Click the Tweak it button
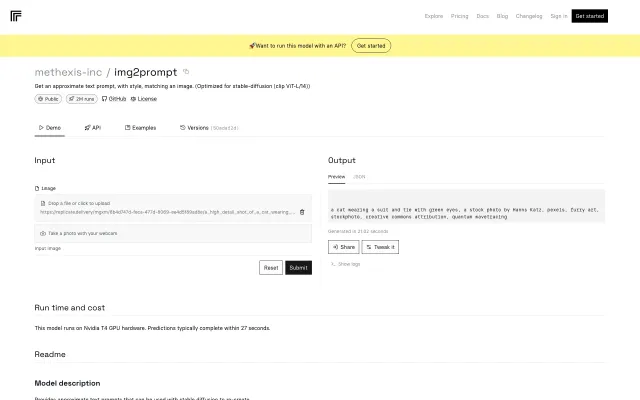 click(x=381, y=246)
